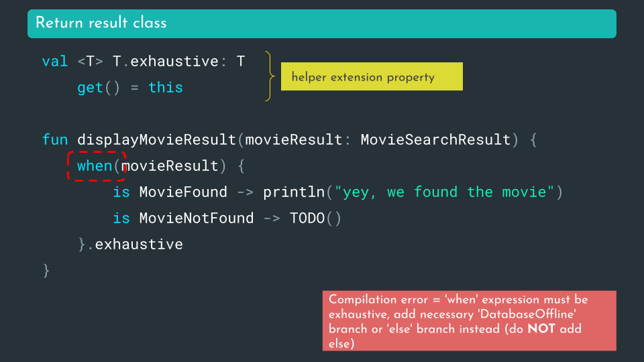Click the bold 'NOT' word in error message
The height and width of the screenshot is (362, 644).
click(x=541, y=329)
